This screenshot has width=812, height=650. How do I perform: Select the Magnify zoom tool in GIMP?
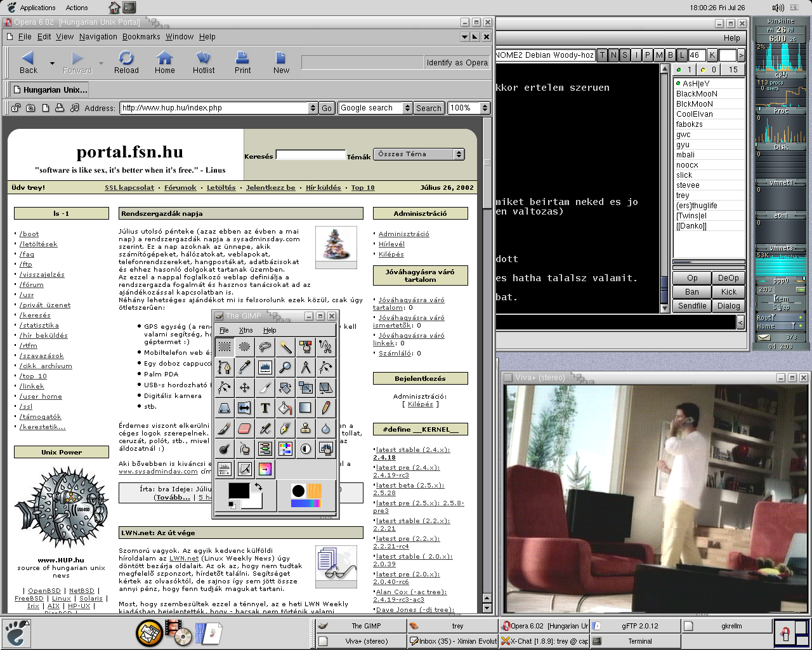(285, 367)
